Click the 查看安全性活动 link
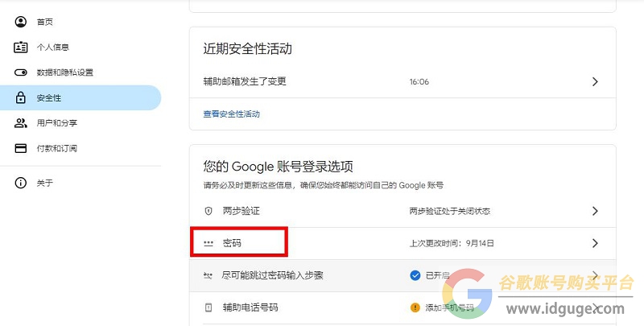 (x=232, y=113)
